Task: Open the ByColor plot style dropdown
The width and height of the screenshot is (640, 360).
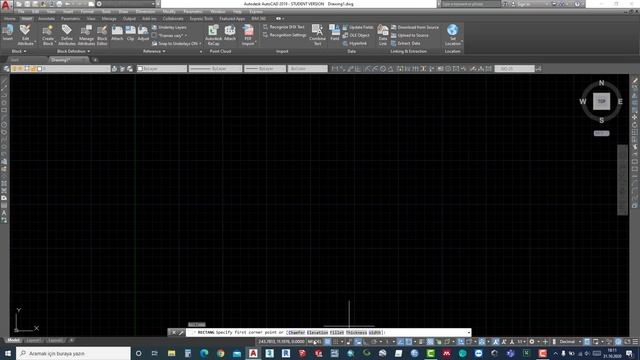Action: [307, 69]
